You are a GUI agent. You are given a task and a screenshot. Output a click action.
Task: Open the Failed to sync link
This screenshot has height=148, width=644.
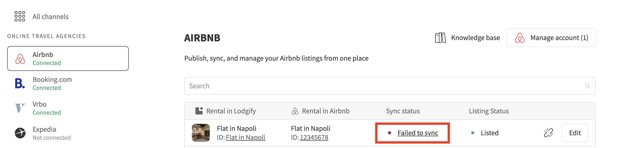(418, 133)
